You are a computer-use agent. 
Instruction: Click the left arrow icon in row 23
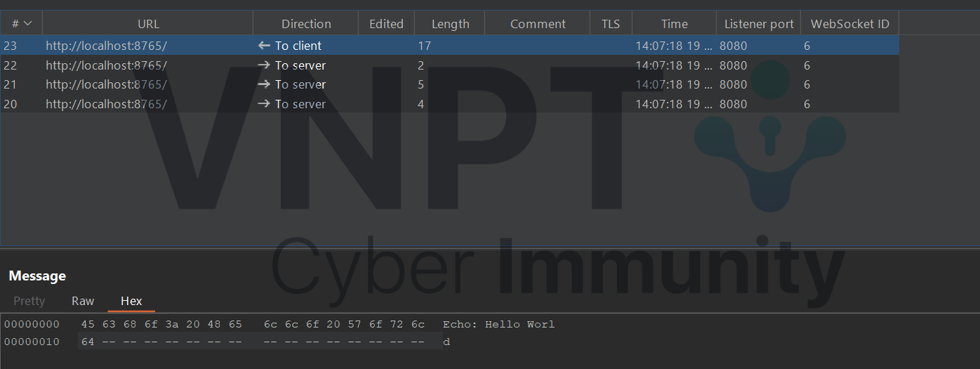coord(264,46)
